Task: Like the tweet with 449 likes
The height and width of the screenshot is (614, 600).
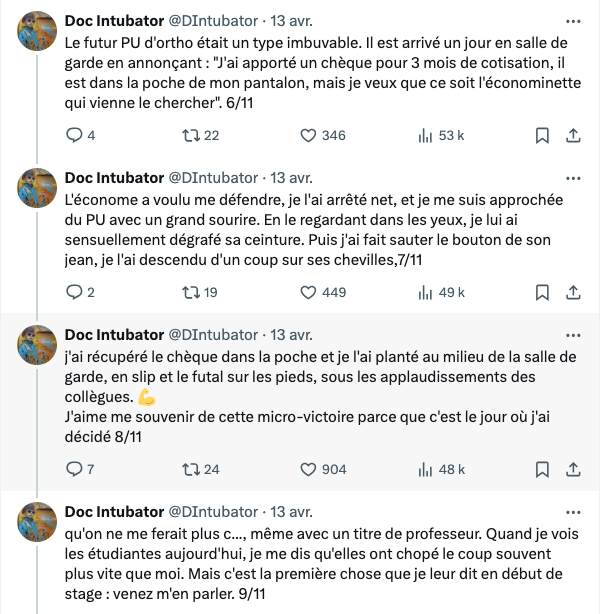Action: [308, 292]
